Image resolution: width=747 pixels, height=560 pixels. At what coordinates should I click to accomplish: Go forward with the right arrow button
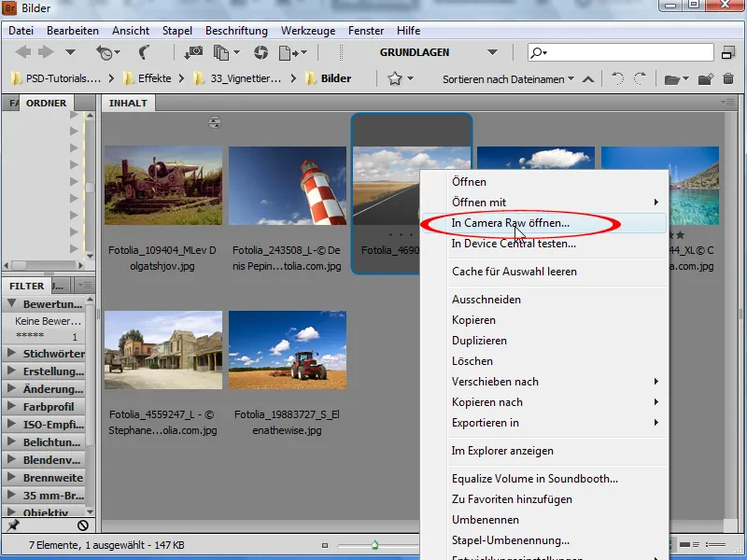(46, 52)
